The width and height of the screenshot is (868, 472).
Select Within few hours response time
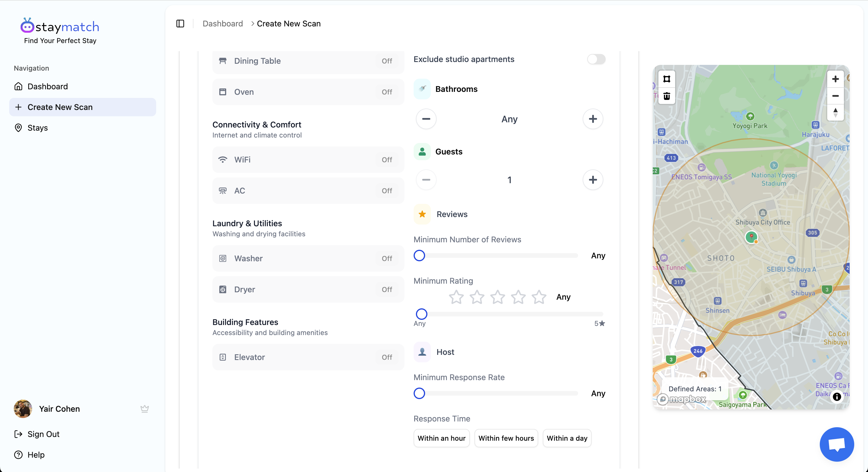click(506, 438)
